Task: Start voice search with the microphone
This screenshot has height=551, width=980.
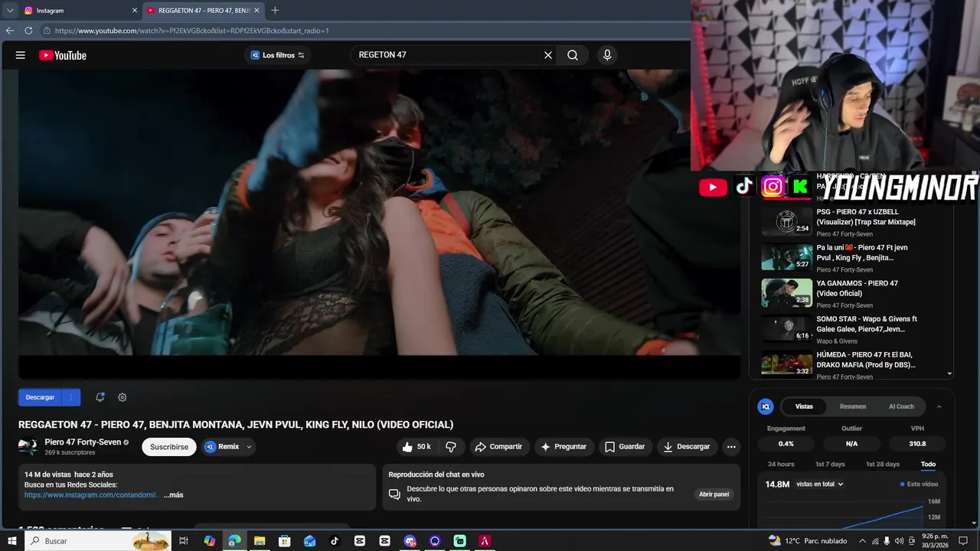Action: [x=607, y=55]
